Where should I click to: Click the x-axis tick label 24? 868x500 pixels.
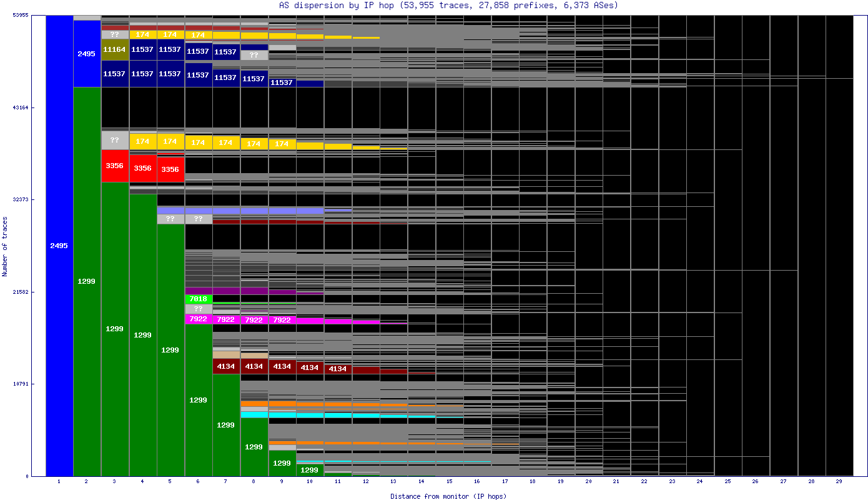tap(700, 482)
